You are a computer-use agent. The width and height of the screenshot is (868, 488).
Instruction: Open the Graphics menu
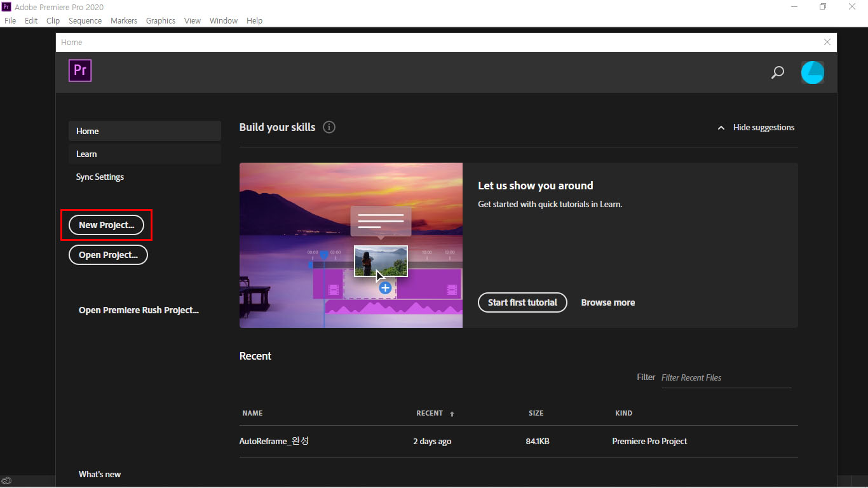coord(161,20)
